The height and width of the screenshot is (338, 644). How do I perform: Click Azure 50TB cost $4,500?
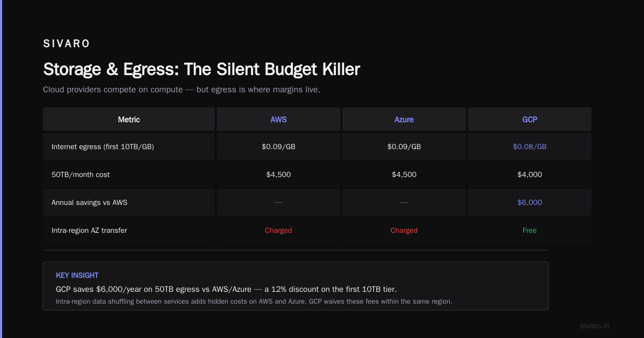pos(404,174)
